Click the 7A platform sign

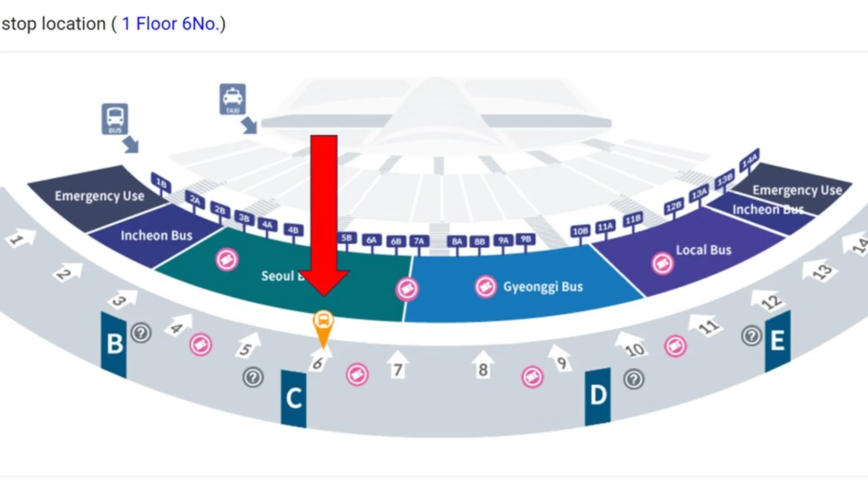[x=419, y=241]
